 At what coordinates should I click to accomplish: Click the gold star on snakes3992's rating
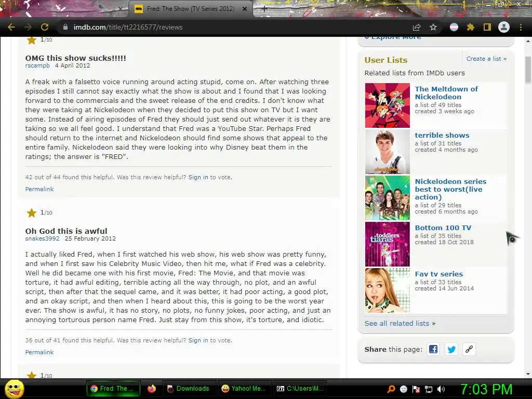32,212
